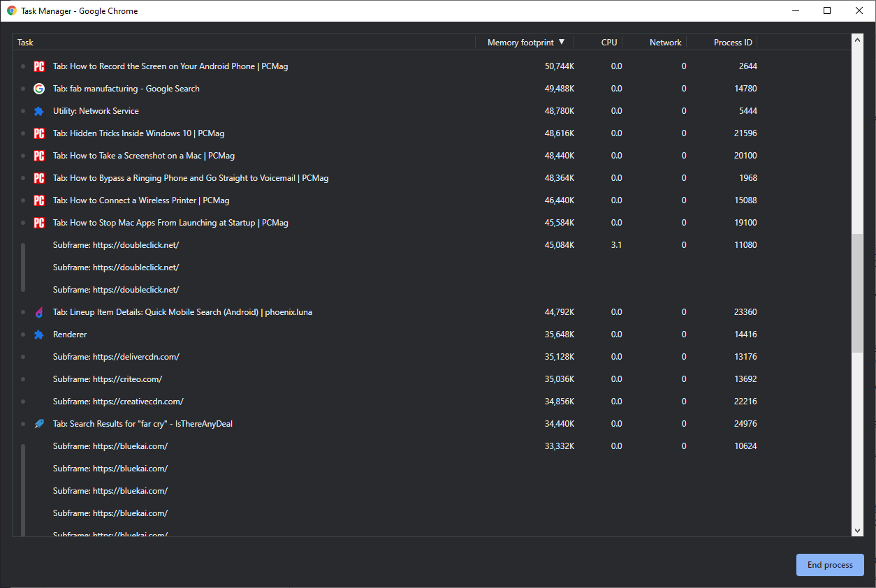
Task: Click the vertical scrollbar thumb
Action: 858,293
